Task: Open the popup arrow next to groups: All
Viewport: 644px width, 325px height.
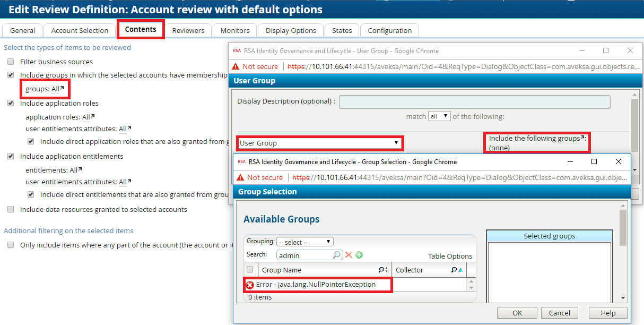Action: pyautogui.click(x=62, y=88)
